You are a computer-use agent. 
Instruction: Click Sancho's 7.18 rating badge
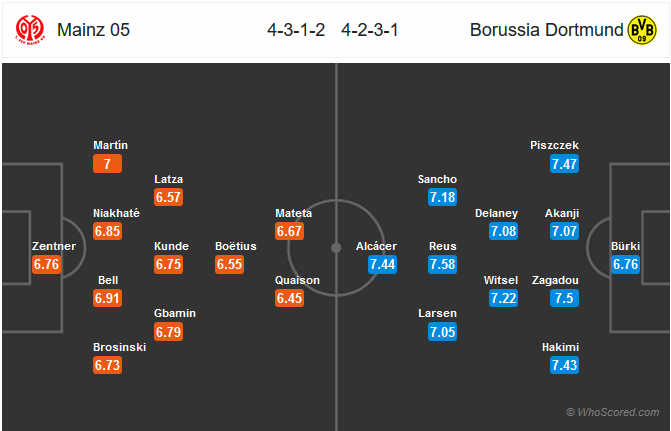pos(442,197)
